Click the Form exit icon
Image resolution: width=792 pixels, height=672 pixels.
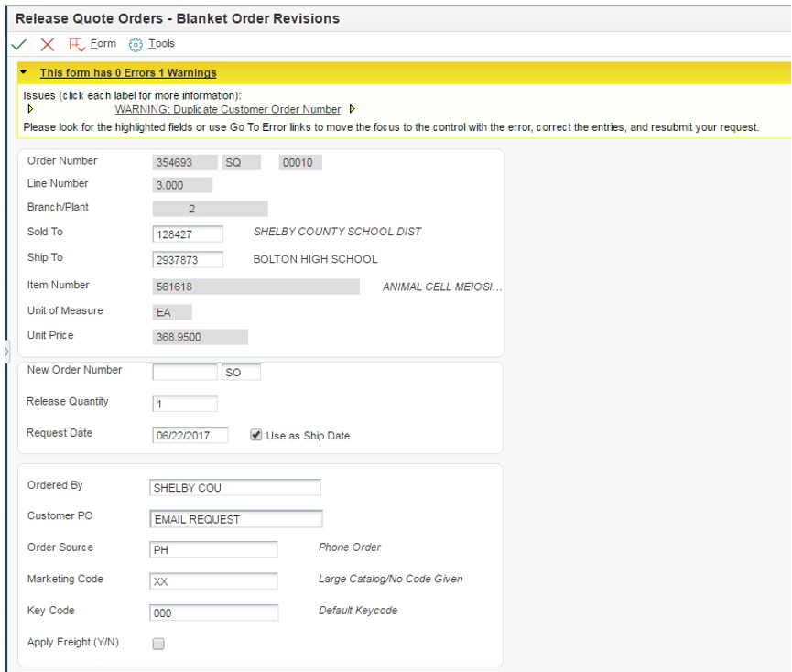click(76, 45)
